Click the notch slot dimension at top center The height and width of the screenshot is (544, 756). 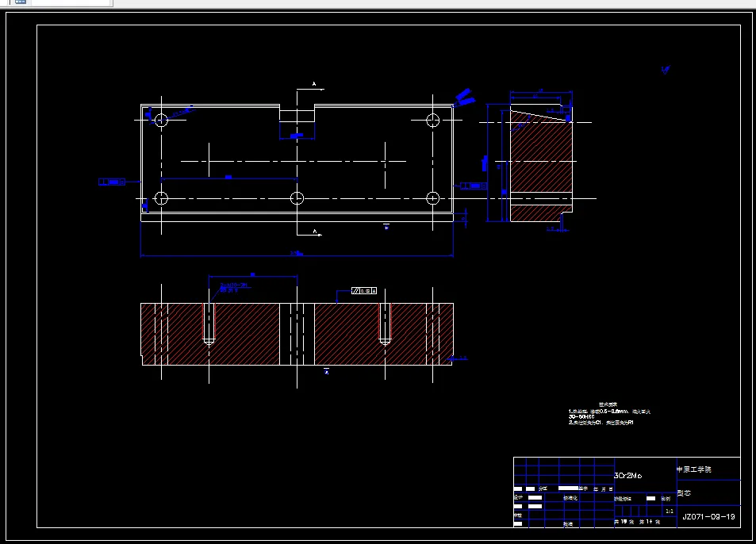coord(297,136)
